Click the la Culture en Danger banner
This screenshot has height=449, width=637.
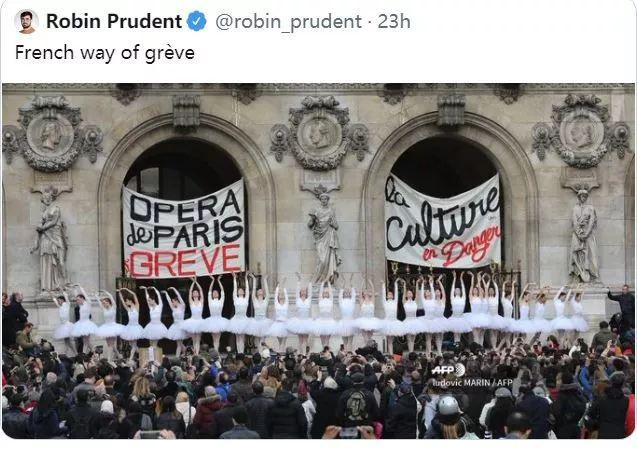point(443,222)
